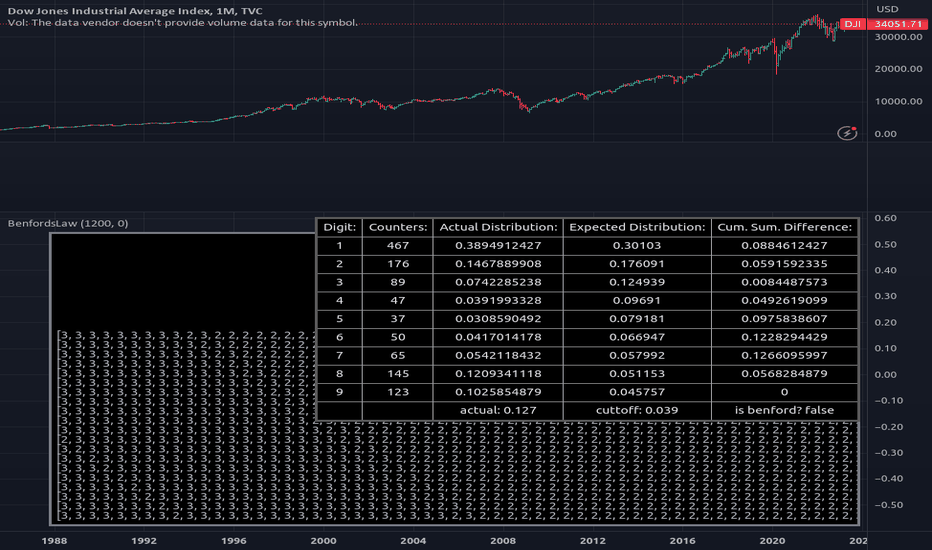This screenshot has width=932, height=550.
Task: Click actual distribution 0.0417014178
Action: click(x=498, y=337)
